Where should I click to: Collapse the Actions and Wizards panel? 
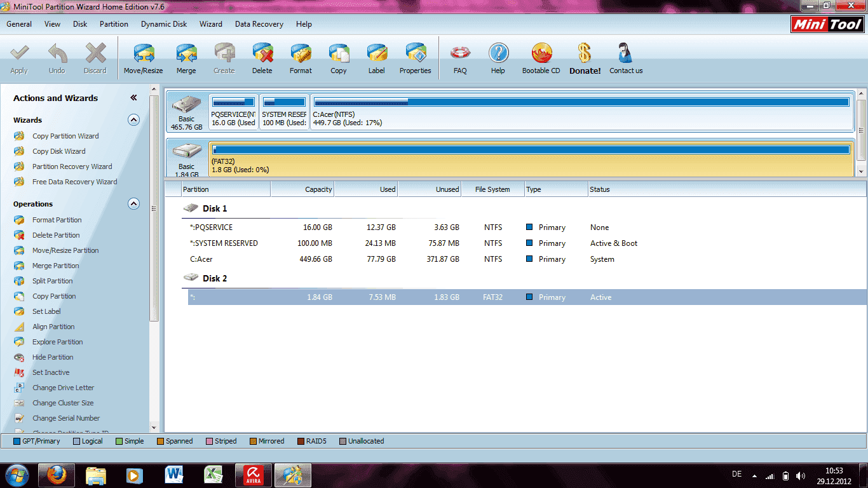[133, 98]
